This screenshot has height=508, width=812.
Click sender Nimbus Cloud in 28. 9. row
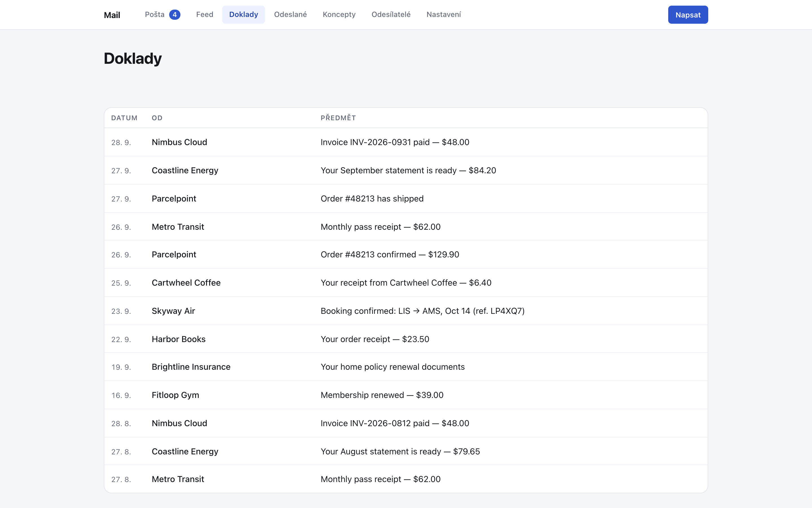[180, 142]
